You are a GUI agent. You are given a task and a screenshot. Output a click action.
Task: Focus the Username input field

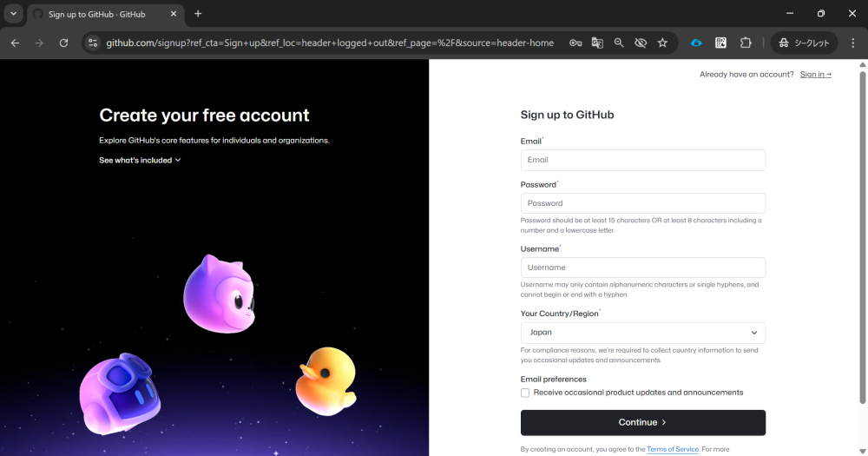642,268
